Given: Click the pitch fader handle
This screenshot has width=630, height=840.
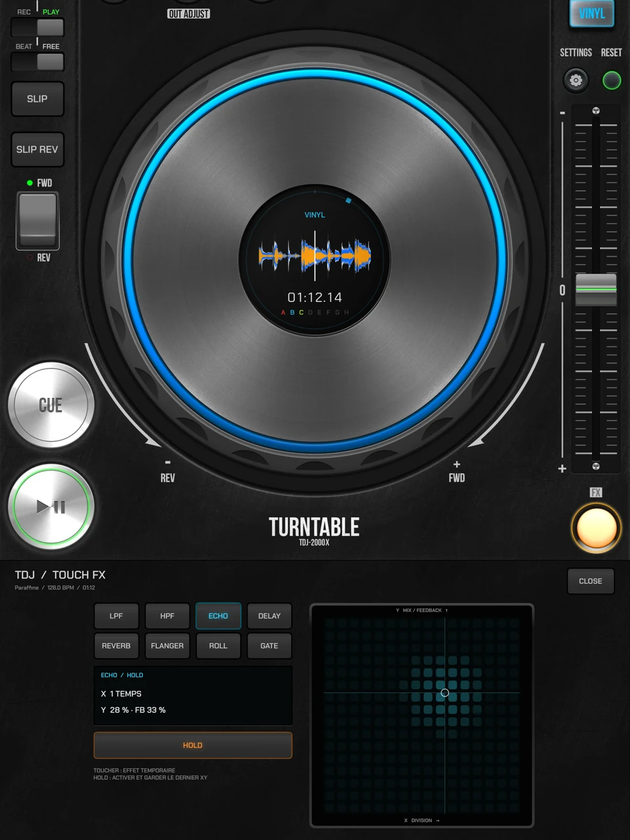Looking at the screenshot, I should click(596, 289).
